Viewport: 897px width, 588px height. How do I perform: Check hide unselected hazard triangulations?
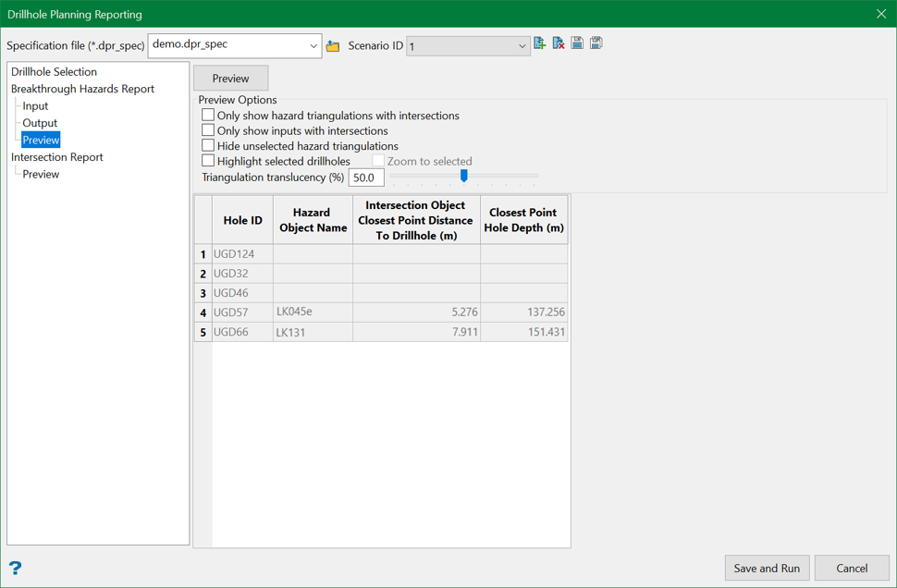click(x=208, y=146)
